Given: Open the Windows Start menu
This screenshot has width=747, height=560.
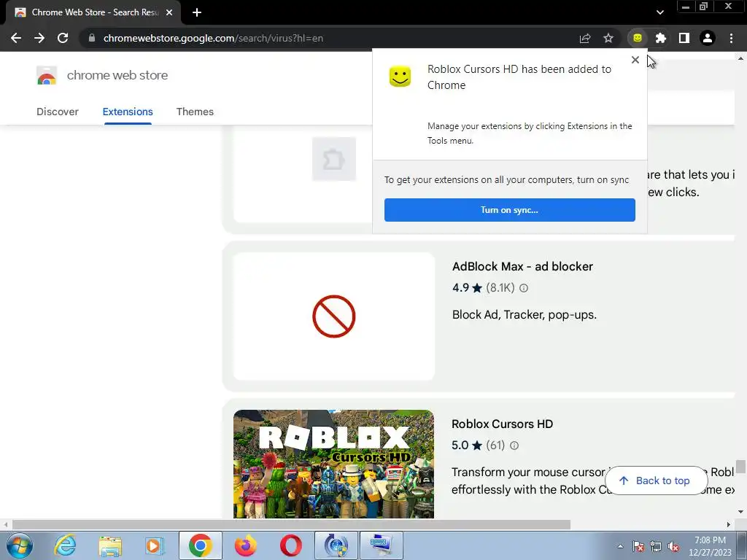Looking at the screenshot, I should tap(19, 545).
